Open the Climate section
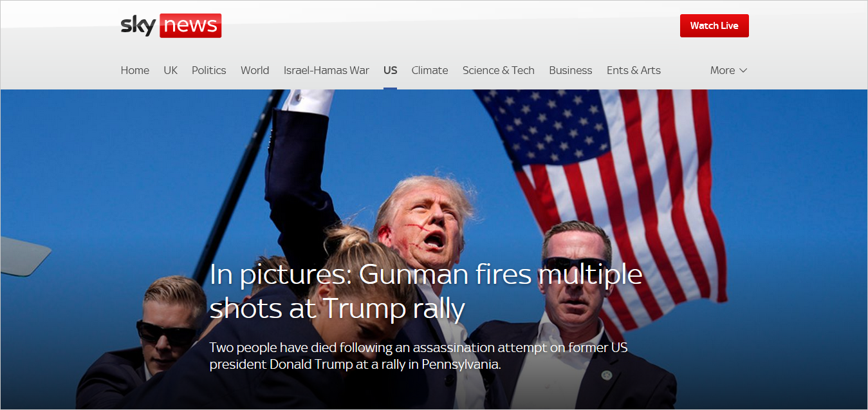This screenshot has height=410, width=868. tap(429, 70)
